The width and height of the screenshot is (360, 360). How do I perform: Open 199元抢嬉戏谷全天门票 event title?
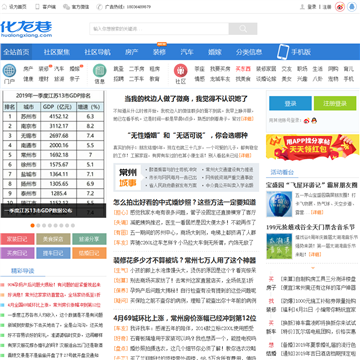(310, 227)
